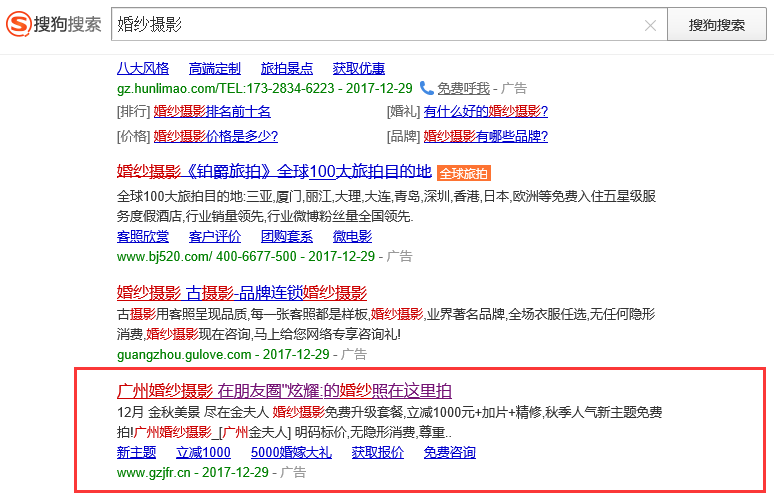Click the phone icon for 免费呼我
Image resolution: width=774 pixels, height=501 pixels.
426,88
